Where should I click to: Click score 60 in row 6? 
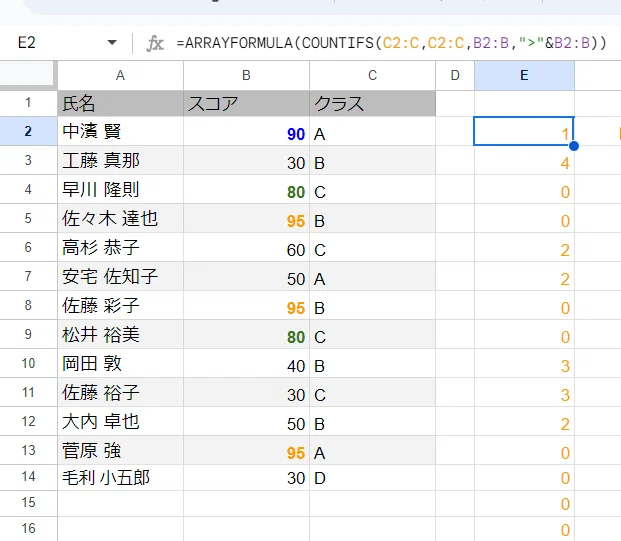pyautogui.click(x=246, y=247)
